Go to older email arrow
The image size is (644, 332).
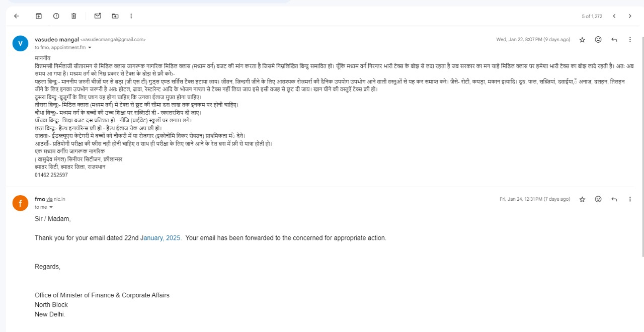click(x=630, y=16)
